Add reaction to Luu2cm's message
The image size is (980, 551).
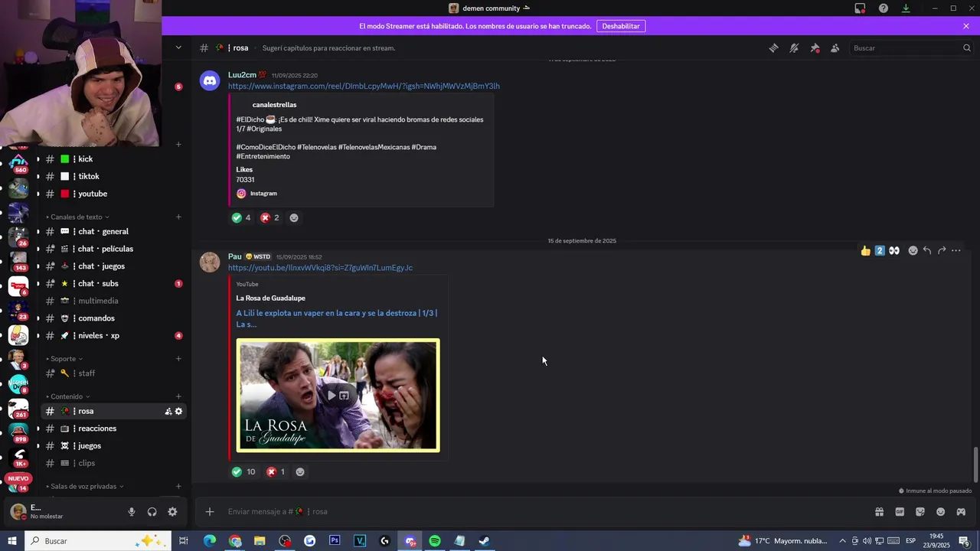tap(294, 217)
